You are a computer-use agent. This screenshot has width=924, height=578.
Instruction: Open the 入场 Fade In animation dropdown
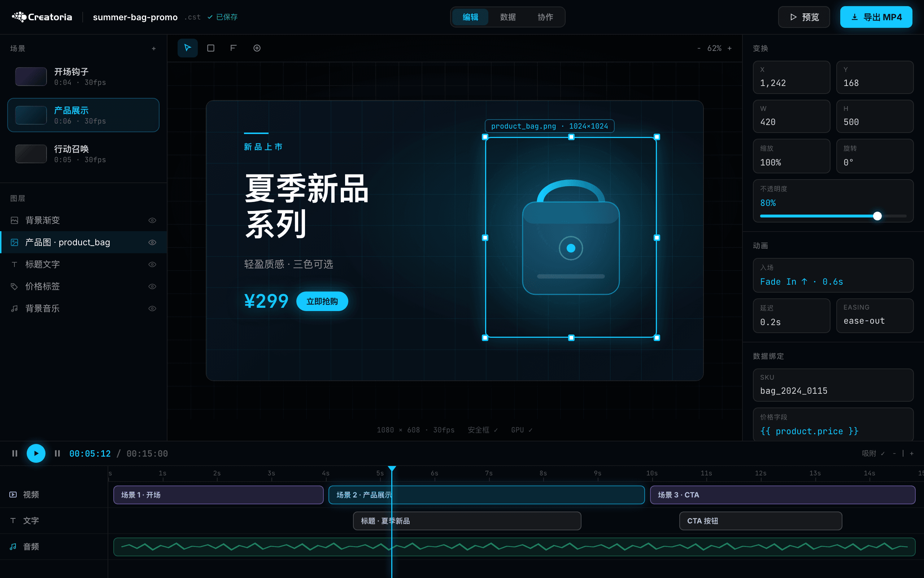tap(833, 275)
